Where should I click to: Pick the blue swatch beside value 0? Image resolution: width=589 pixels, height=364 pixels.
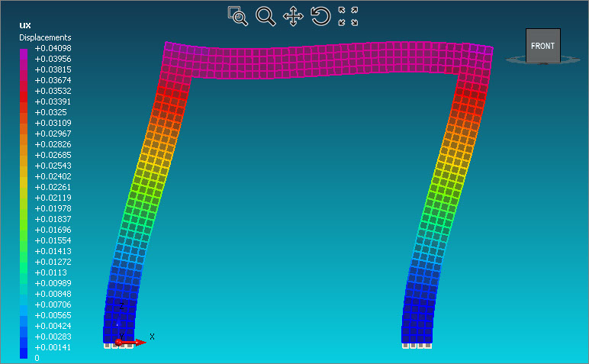[x=24, y=356]
